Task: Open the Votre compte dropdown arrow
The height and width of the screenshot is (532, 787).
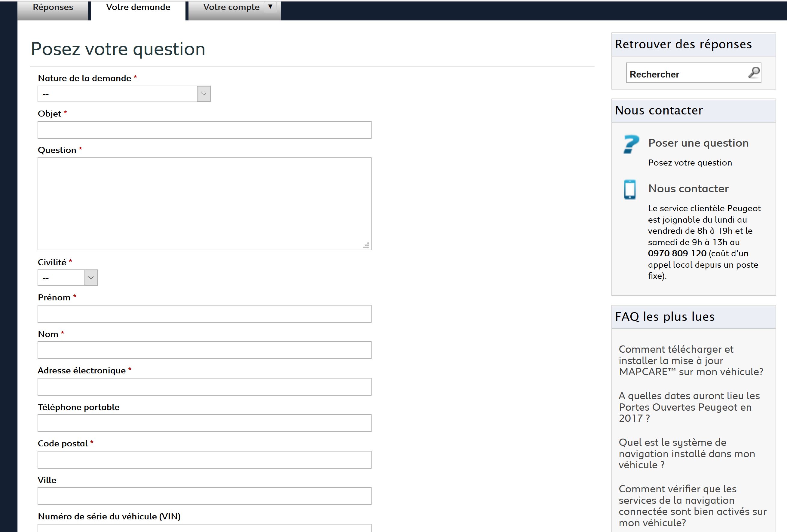Action: [x=270, y=7]
